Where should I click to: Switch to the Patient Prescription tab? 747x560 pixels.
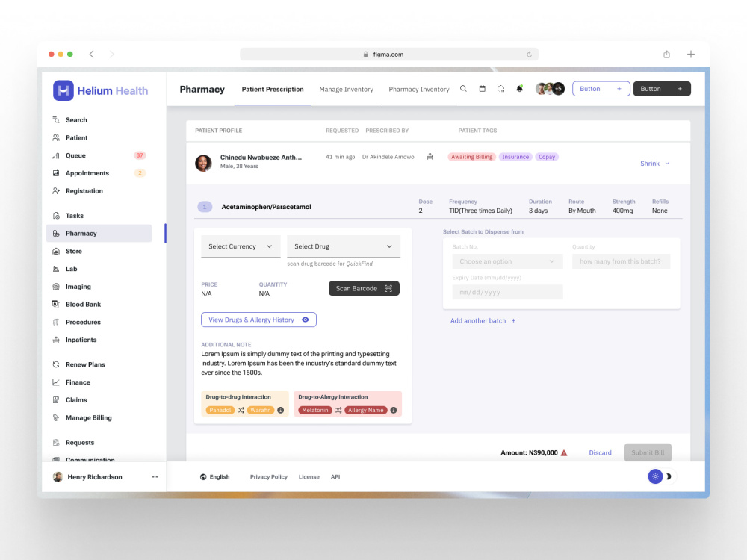click(273, 89)
